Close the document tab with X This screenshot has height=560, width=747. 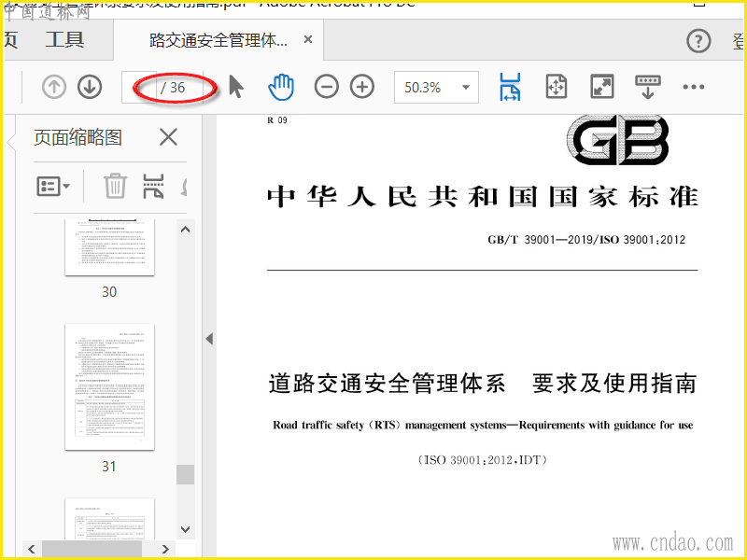click(x=308, y=39)
